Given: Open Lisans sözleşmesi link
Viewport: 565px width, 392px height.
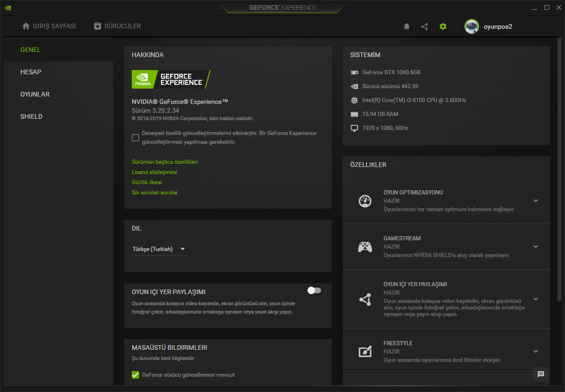Looking at the screenshot, I should point(154,172).
